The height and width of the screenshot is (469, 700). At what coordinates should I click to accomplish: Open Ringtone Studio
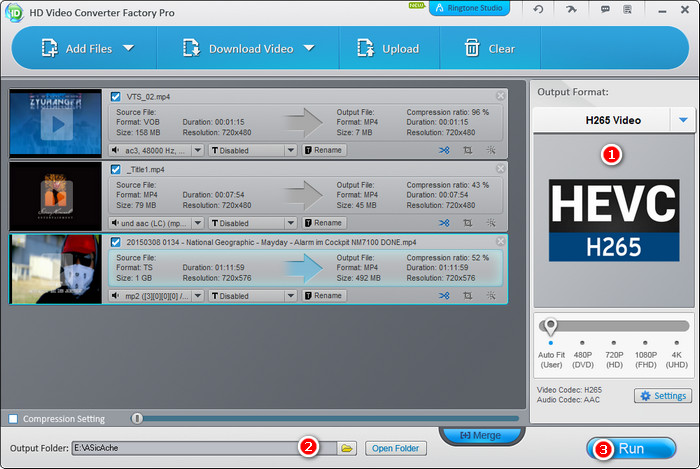pos(469,8)
